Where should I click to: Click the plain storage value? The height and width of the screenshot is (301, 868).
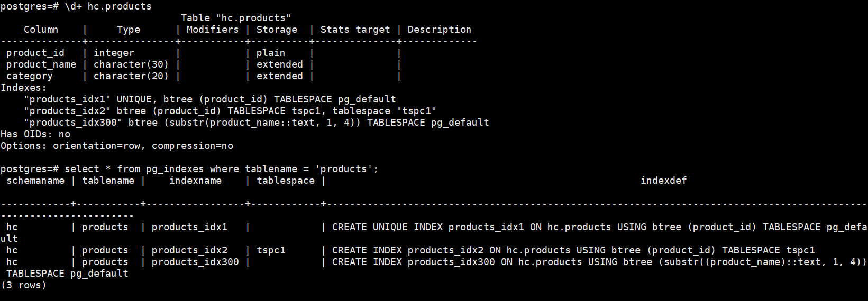point(270,53)
